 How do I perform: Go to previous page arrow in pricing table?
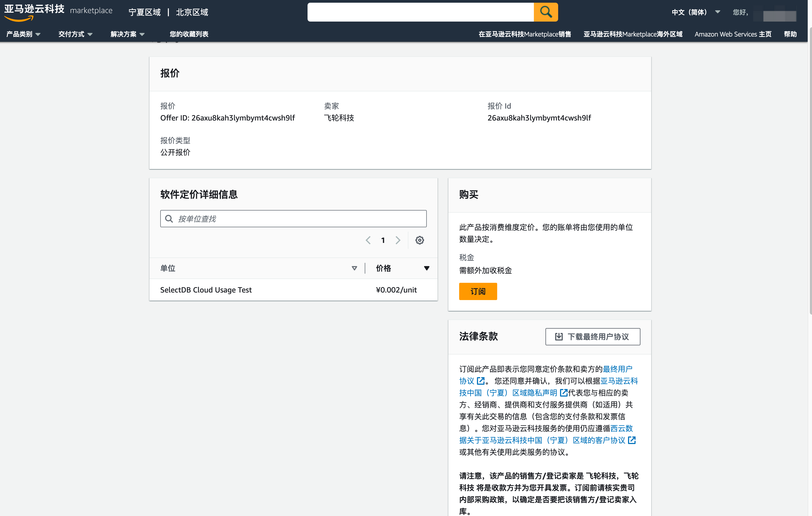click(368, 240)
